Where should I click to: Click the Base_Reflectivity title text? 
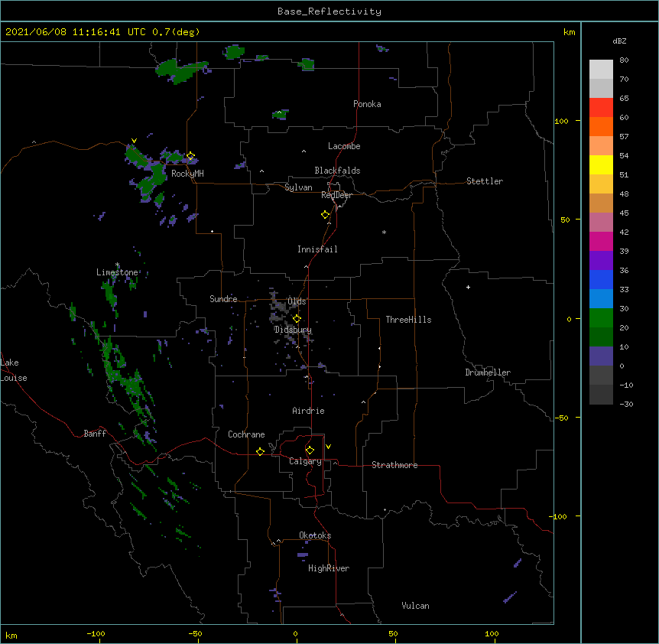[x=329, y=11]
